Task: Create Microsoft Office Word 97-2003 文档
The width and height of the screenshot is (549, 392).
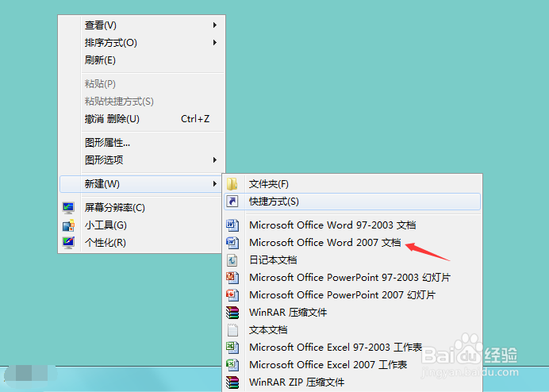Action: coord(352,225)
